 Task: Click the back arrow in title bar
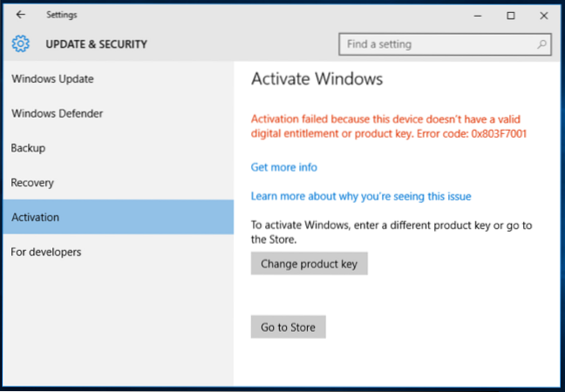click(x=20, y=15)
